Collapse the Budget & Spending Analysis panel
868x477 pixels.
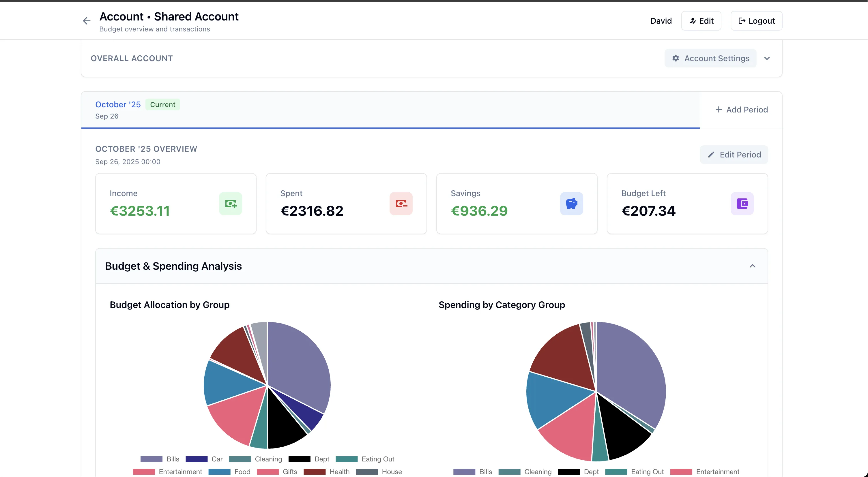coord(752,266)
